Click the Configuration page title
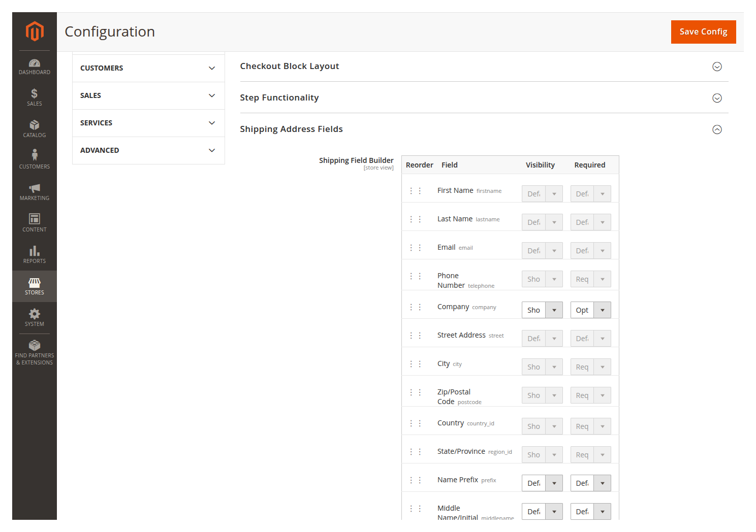The width and height of the screenshot is (756, 532). click(x=110, y=31)
